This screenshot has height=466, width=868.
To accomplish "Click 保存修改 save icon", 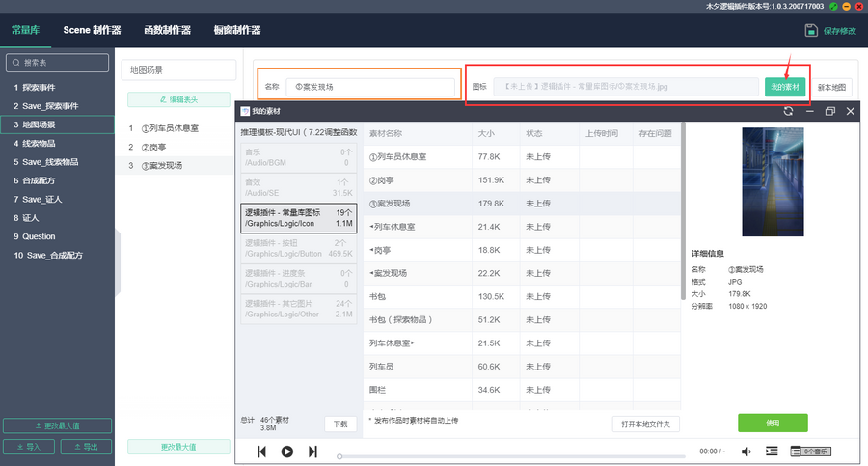I will (x=811, y=30).
